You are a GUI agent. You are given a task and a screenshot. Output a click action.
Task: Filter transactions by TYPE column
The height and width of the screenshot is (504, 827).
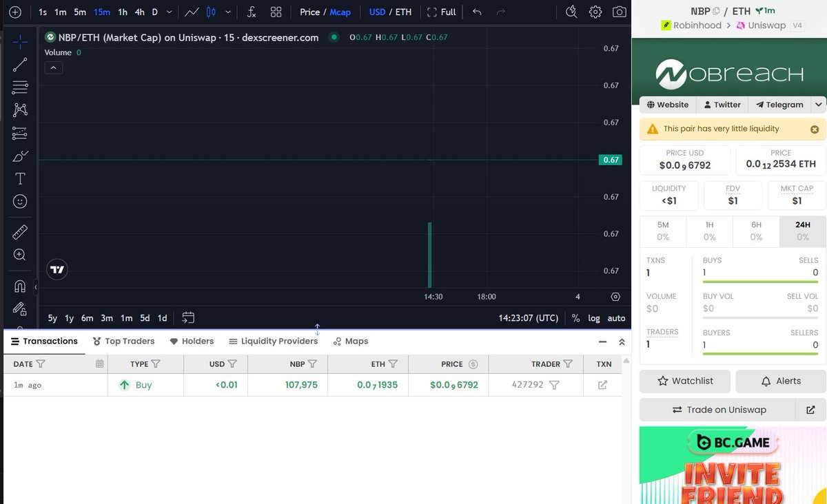click(156, 364)
